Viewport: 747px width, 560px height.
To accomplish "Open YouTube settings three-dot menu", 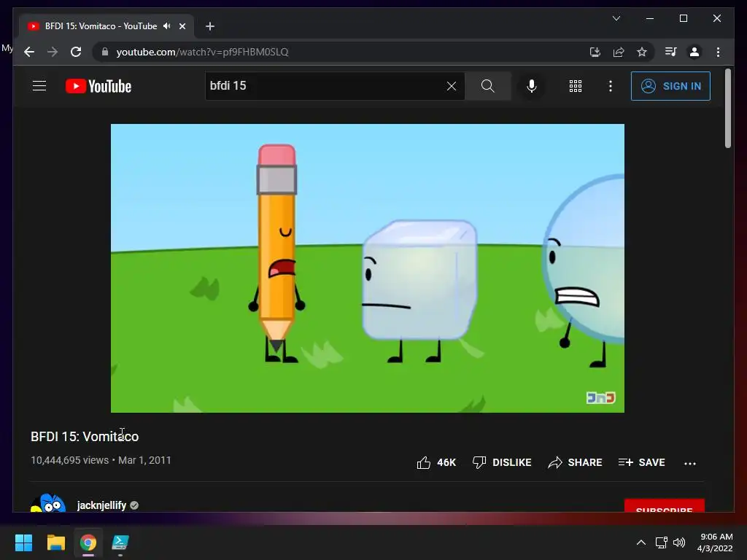I will [611, 86].
